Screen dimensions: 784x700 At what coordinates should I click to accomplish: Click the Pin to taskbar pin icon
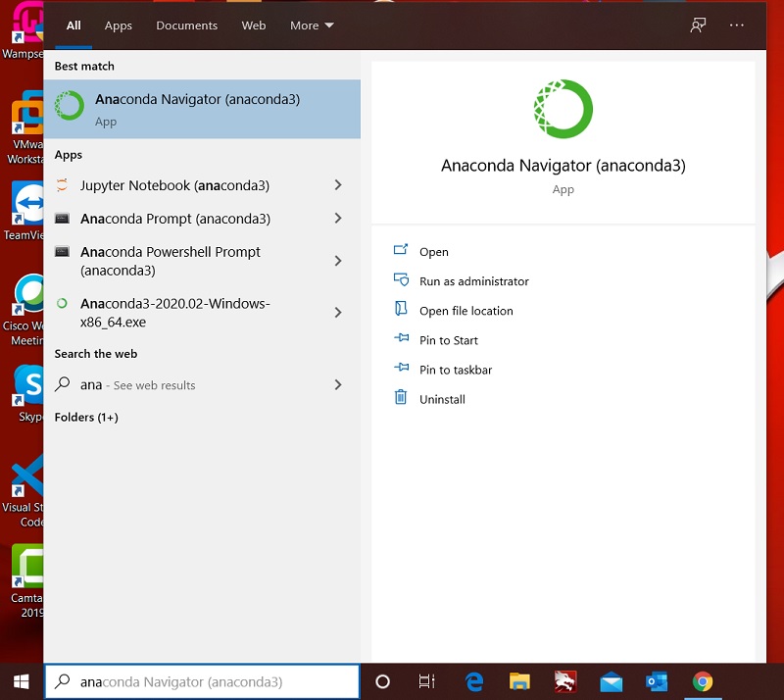click(401, 368)
